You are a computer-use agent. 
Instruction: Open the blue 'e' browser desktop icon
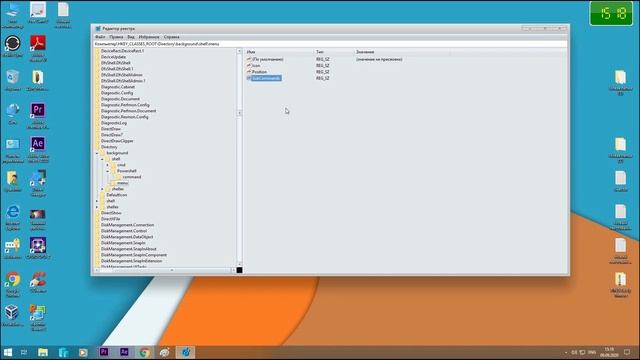pyautogui.click(x=13, y=217)
